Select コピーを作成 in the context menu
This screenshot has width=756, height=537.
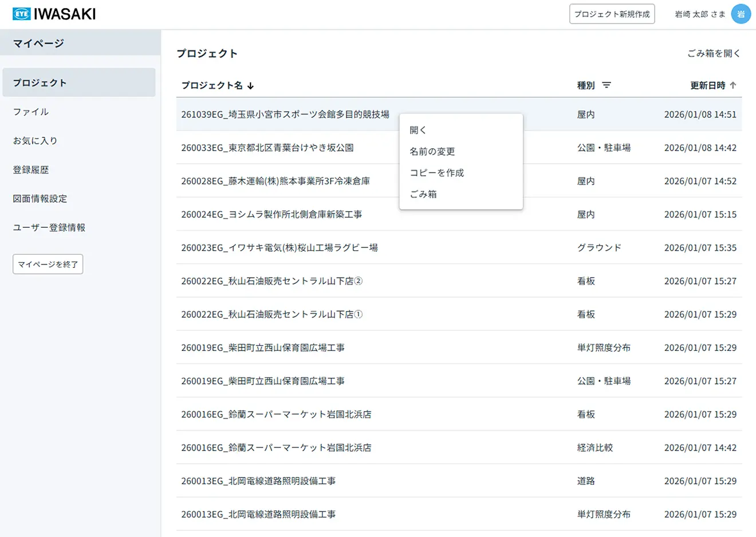[x=436, y=173]
